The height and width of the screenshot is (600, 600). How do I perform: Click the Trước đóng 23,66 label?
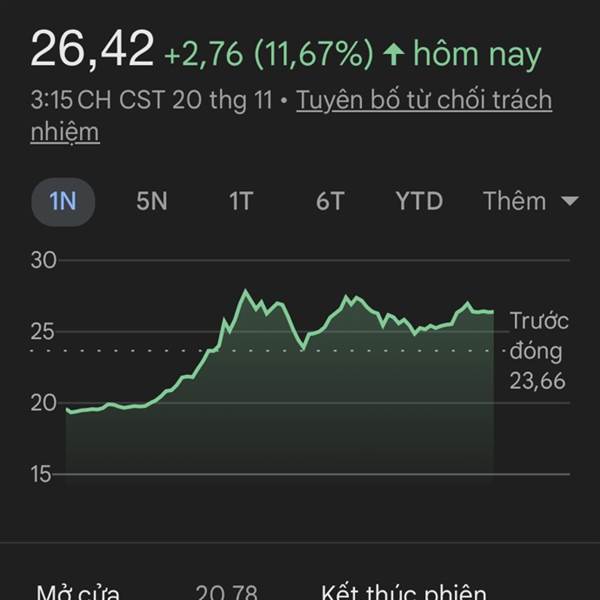click(x=538, y=350)
